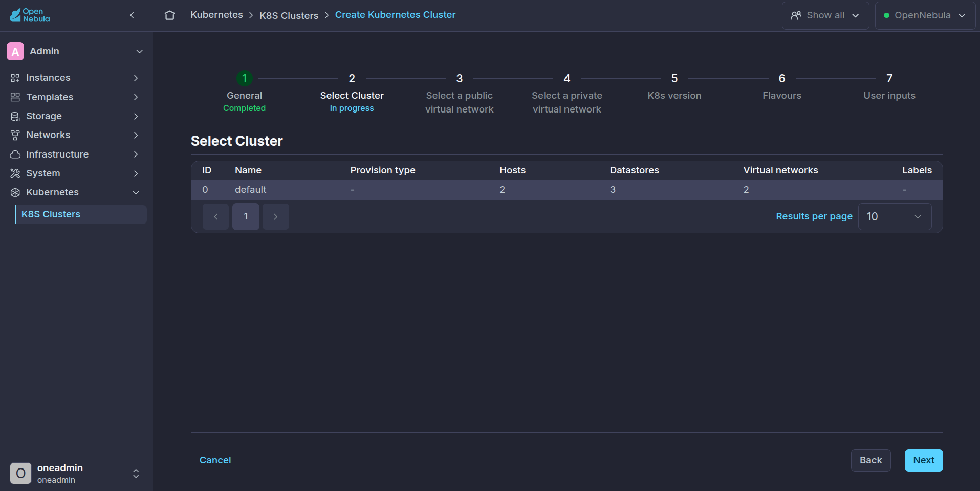
Task: Collapse the Kubernetes menu
Action: coord(136,192)
